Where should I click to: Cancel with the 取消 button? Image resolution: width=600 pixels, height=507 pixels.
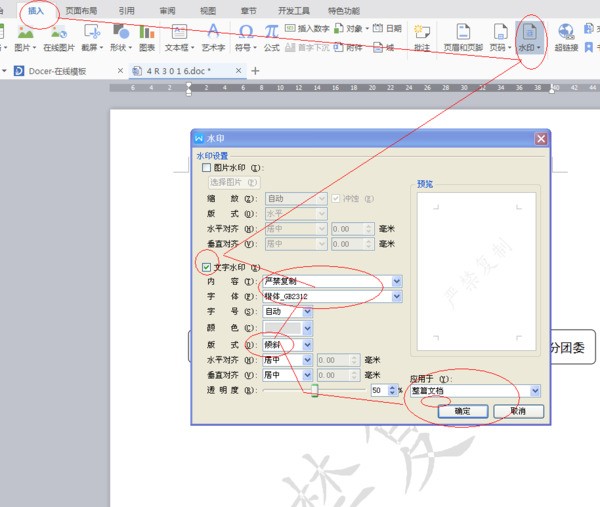point(518,411)
